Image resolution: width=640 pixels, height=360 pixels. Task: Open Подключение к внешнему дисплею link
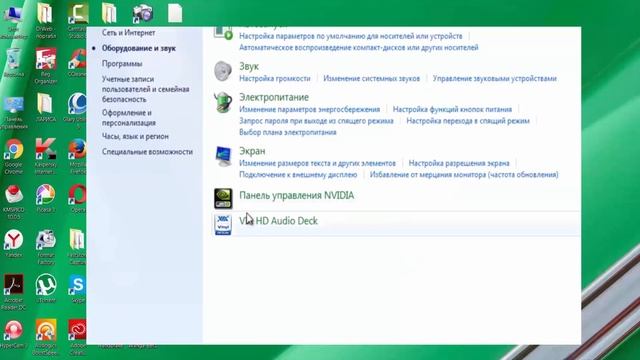298,175
